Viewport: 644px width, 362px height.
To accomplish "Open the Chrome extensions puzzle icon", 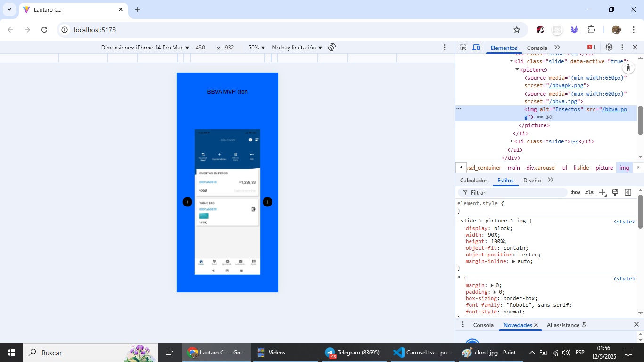I will click(x=591, y=30).
